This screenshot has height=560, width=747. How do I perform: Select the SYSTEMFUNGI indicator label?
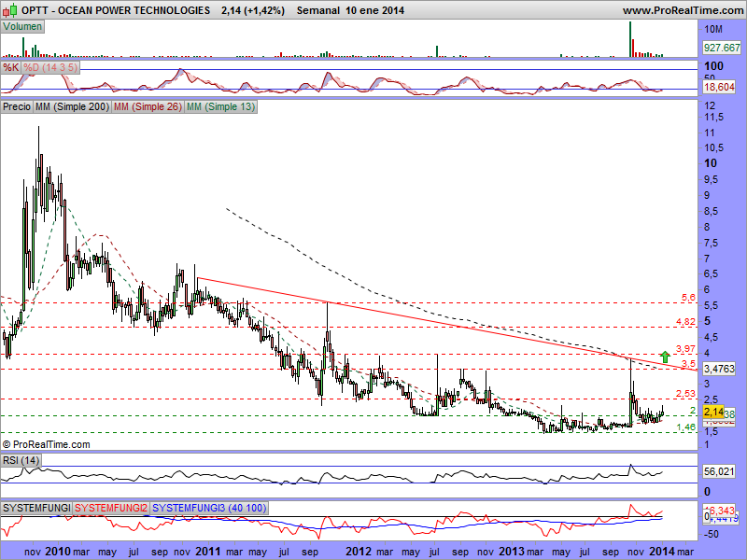click(x=36, y=508)
